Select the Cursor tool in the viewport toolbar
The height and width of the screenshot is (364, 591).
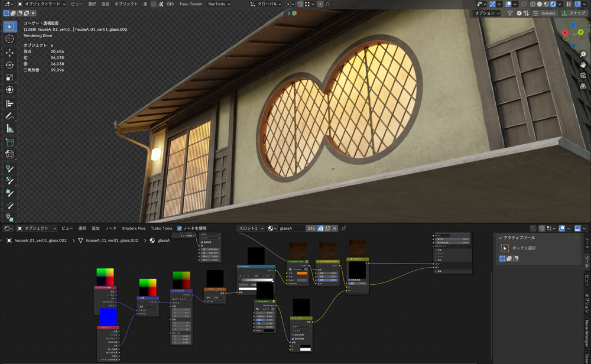[x=9, y=39]
